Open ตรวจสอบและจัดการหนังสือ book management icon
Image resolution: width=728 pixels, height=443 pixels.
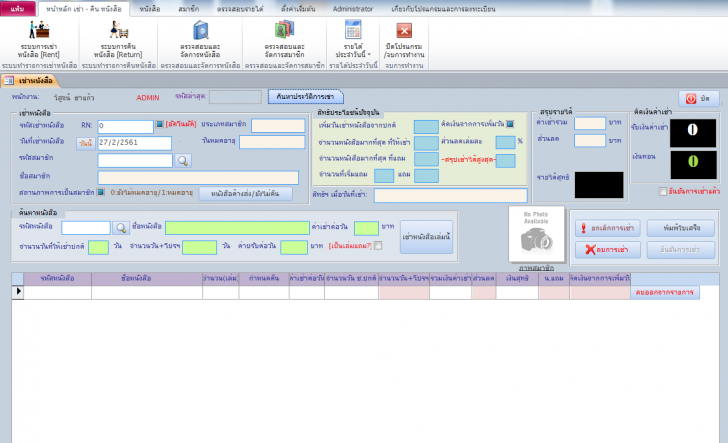click(x=201, y=30)
